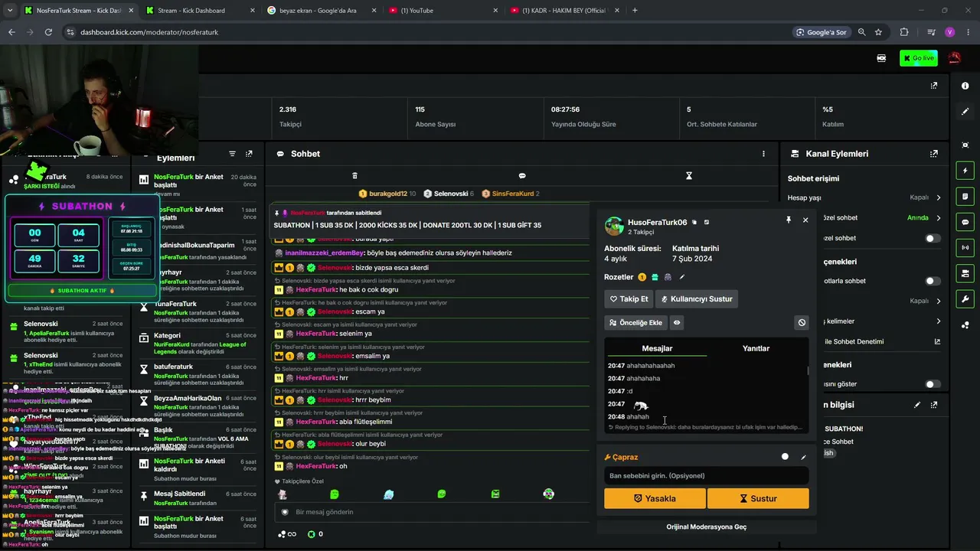Select the light blue ghost emote
The width and height of the screenshot is (980, 551).
(388, 494)
